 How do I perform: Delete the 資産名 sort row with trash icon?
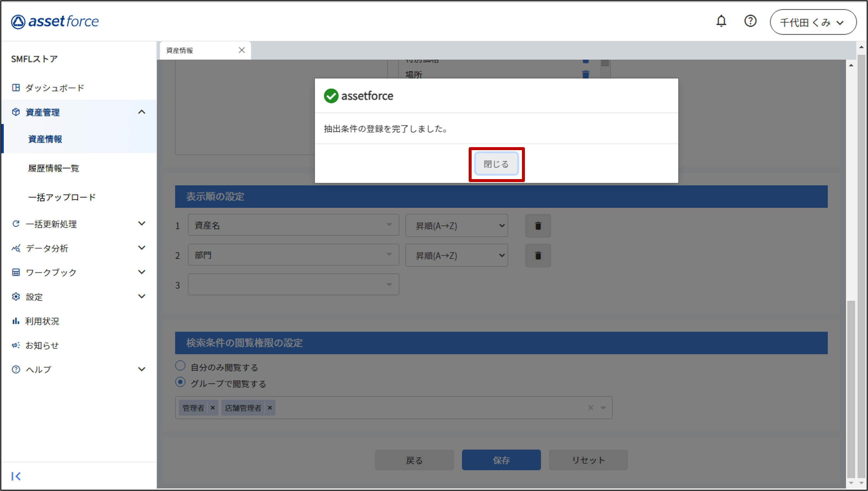(538, 226)
